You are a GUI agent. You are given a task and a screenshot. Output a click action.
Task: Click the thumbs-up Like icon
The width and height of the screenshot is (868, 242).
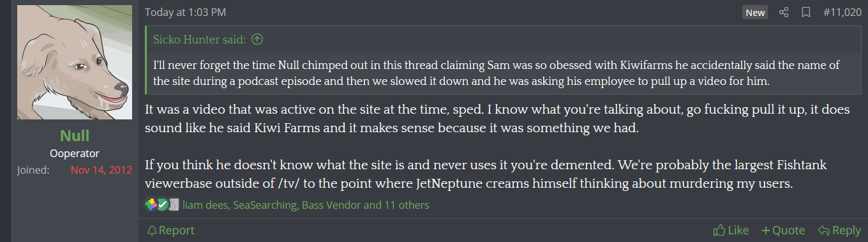(x=719, y=230)
